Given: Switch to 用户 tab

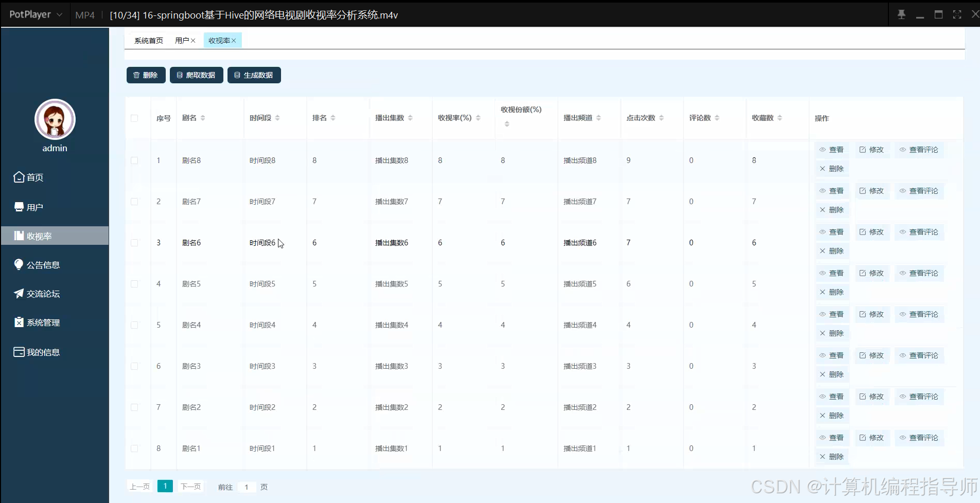Looking at the screenshot, I should [182, 41].
